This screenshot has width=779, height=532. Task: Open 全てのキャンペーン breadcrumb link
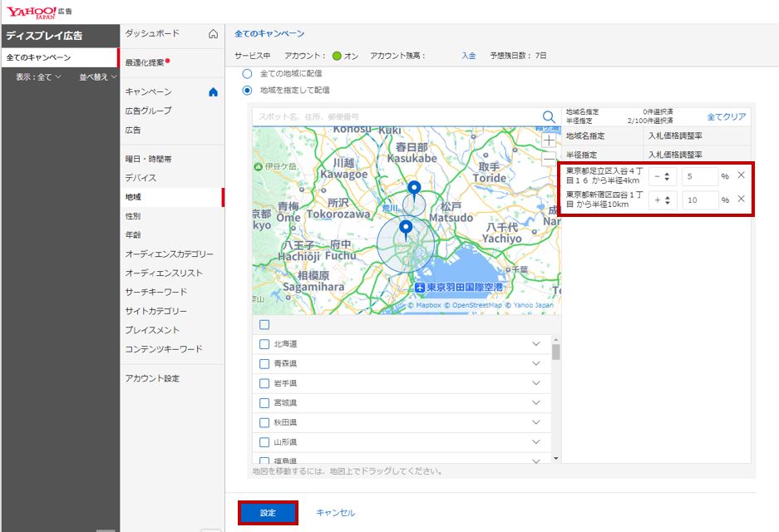tap(269, 34)
